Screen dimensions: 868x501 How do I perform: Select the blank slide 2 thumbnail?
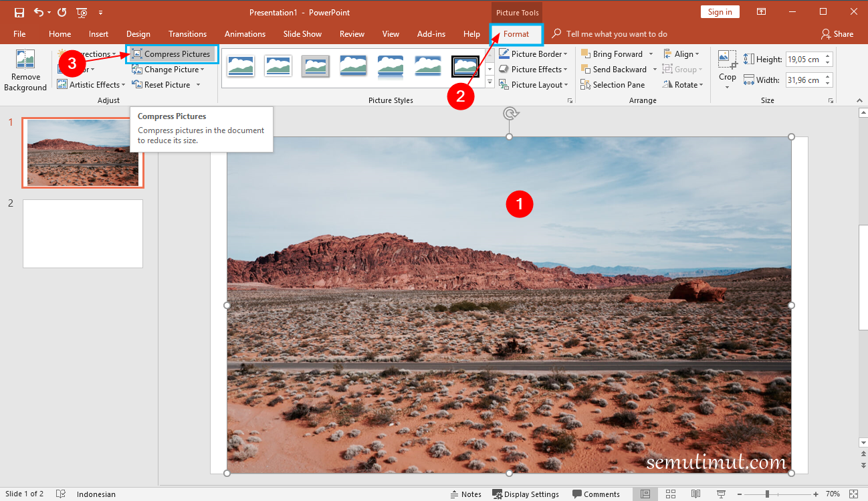[x=83, y=233]
